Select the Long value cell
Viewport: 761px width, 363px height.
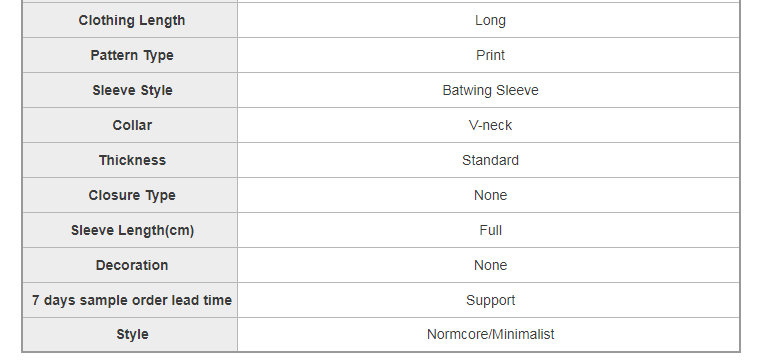click(x=488, y=20)
